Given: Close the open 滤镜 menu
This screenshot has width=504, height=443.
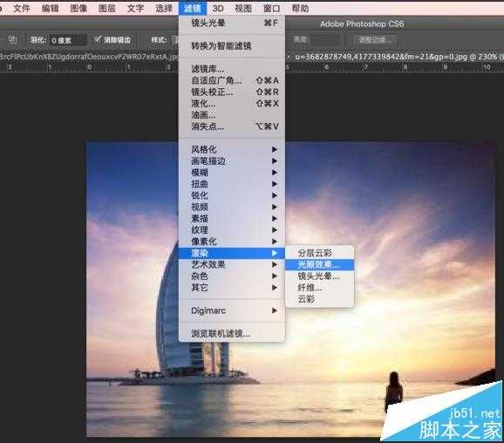Looking at the screenshot, I should (x=192, y=8).
